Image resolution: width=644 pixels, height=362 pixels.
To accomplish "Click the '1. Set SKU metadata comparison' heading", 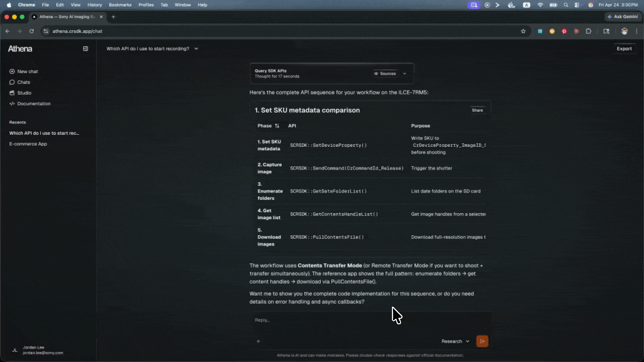I will (307, 110).
